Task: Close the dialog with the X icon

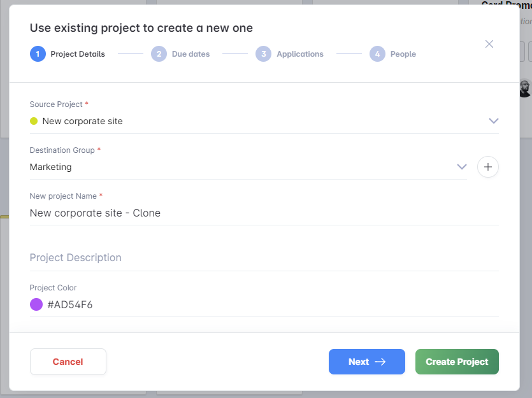Action: click(x=489, y=44)
